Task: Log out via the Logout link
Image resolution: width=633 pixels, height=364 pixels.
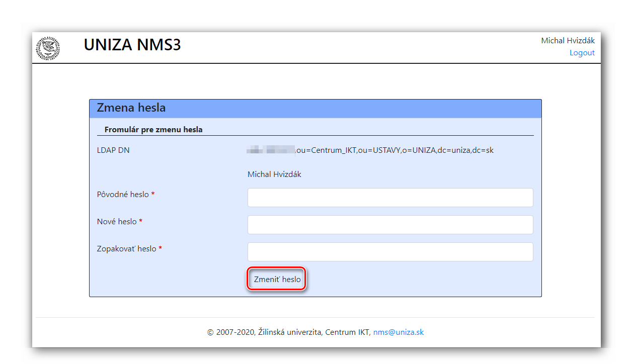Action: (582, 53)
